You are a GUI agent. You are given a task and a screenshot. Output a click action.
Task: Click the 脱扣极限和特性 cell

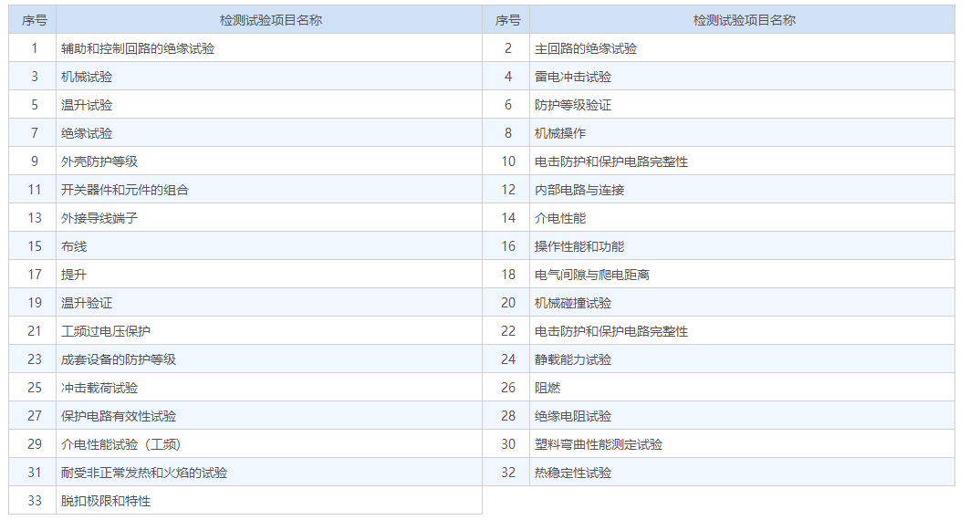pos(106,501)
